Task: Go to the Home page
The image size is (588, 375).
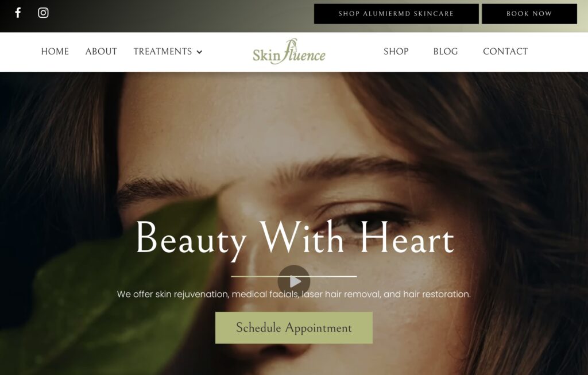Action: 55,51
